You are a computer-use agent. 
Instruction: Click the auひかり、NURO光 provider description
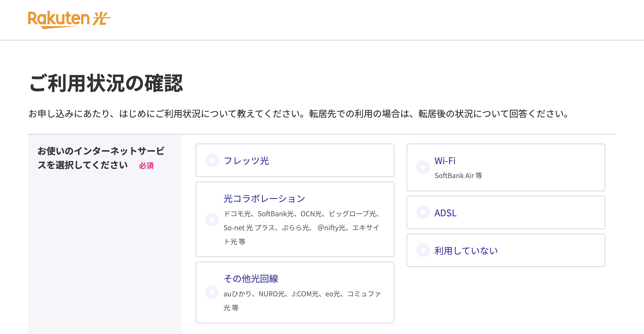(x=302, y=301)
